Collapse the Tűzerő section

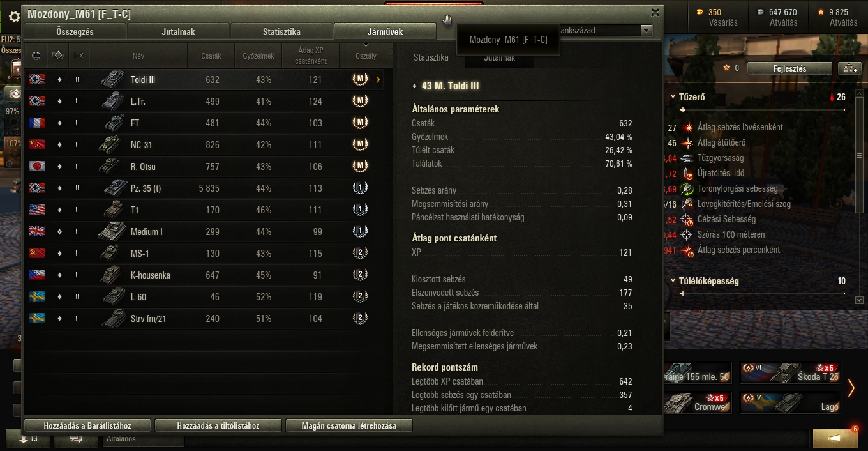coord(673,98)
